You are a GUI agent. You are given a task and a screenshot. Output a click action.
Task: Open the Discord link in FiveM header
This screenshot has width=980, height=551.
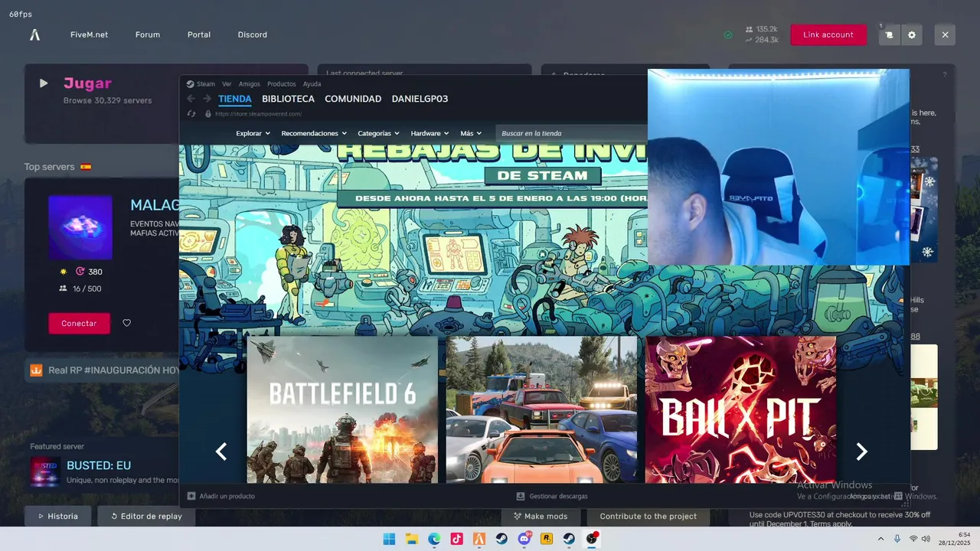[253, 34]
